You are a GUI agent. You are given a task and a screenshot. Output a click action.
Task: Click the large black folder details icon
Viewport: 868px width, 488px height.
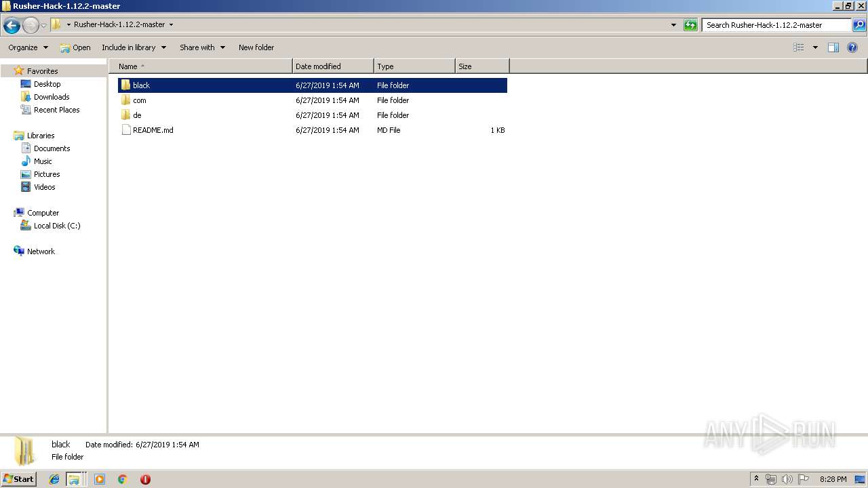coord(25,451)
